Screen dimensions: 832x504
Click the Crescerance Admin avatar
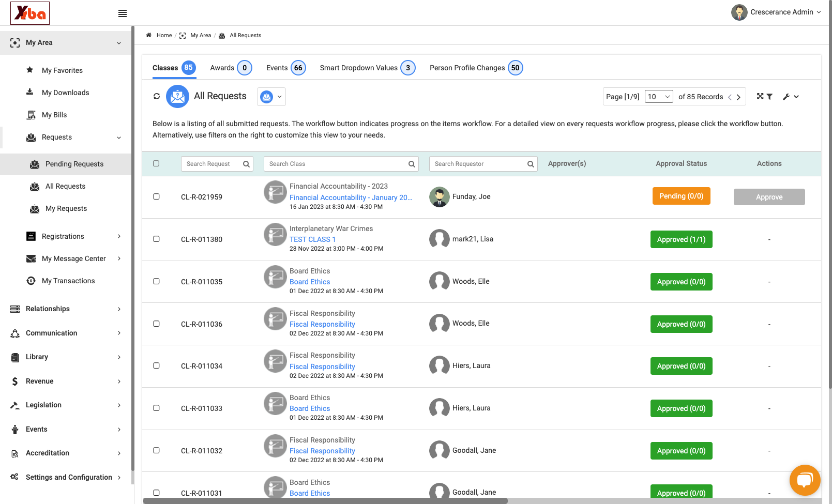coord(739,12)
